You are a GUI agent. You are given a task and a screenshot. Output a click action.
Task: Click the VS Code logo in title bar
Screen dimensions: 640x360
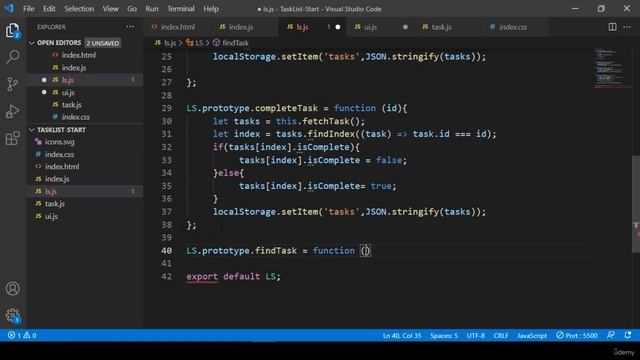pos(9,8)
